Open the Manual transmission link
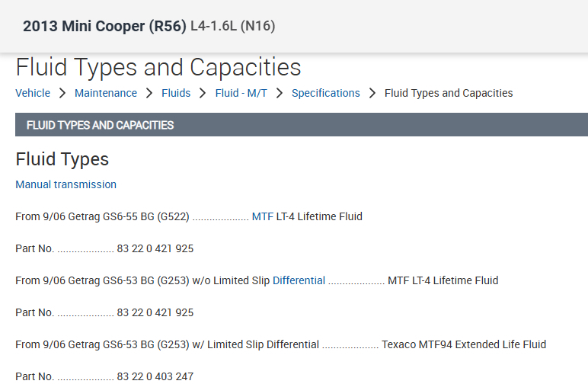 [66, 184]
